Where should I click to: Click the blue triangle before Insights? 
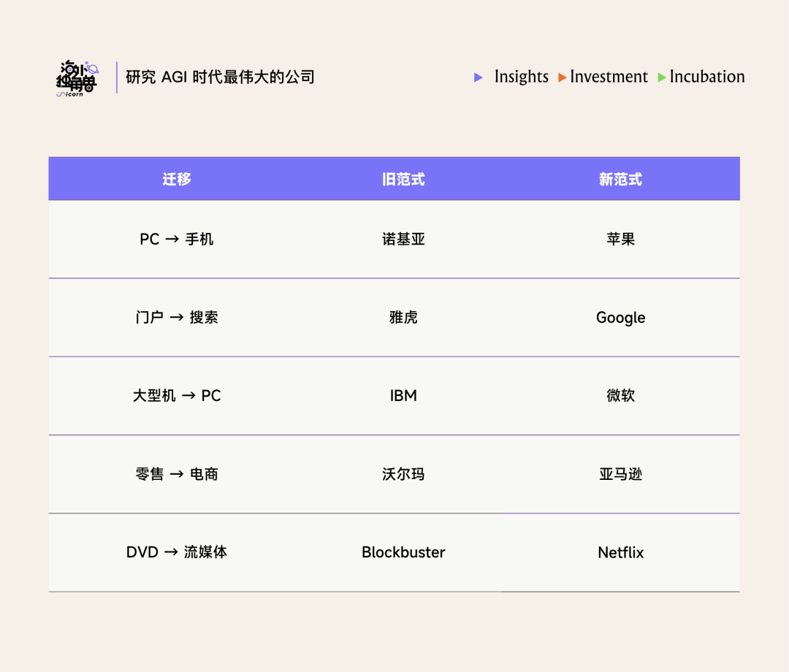pos(479,77)
